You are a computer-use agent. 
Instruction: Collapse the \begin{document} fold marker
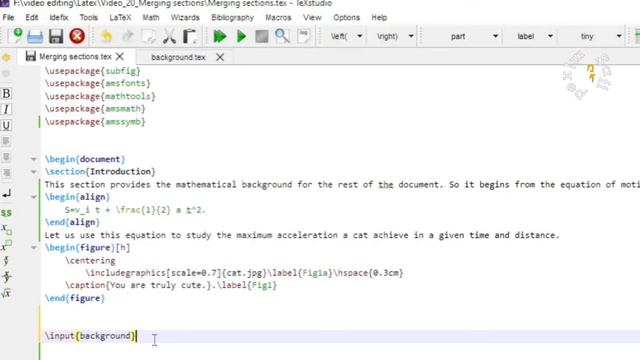(33, 159)
